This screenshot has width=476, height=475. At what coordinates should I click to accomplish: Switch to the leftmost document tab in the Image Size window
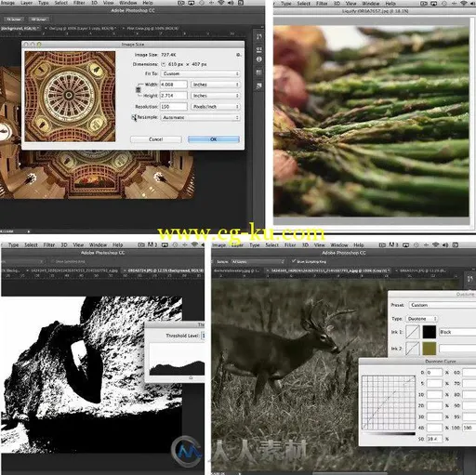(20, 28)
